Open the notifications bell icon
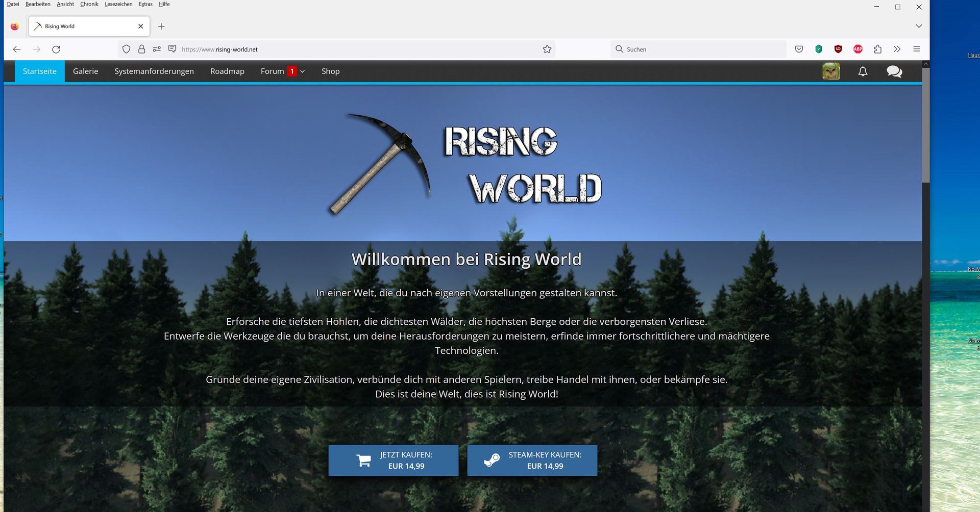Viewport: 980px width, 512px height. pos(863,71)
